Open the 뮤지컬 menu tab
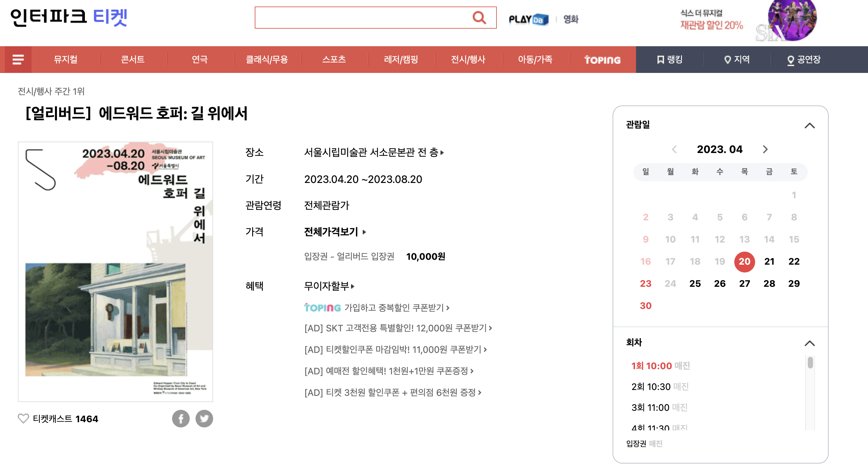 [65, 59]
